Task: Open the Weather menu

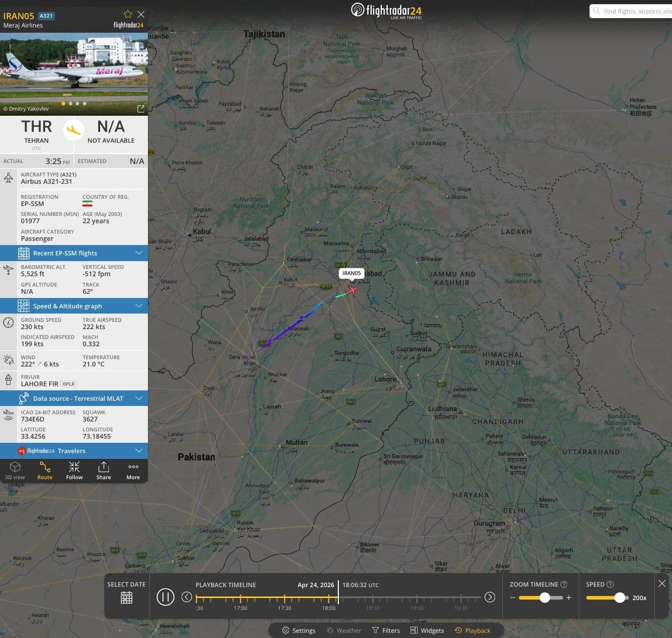Action: coord(344,630)
